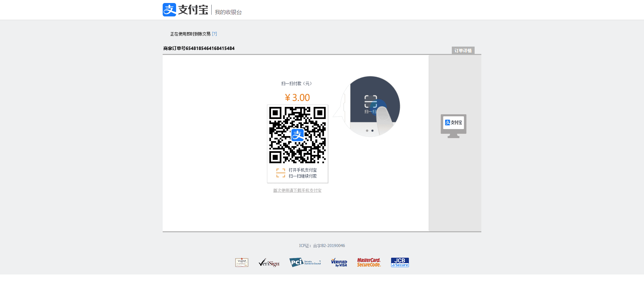
Task: Click the ICP license number text
Action: (322, 246)
